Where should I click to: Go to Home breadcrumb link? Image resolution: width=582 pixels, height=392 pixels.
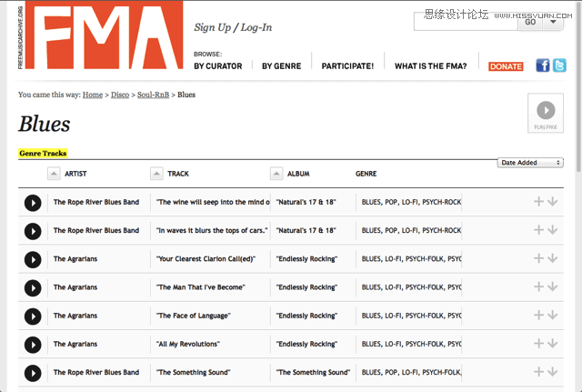pos(93,95)
